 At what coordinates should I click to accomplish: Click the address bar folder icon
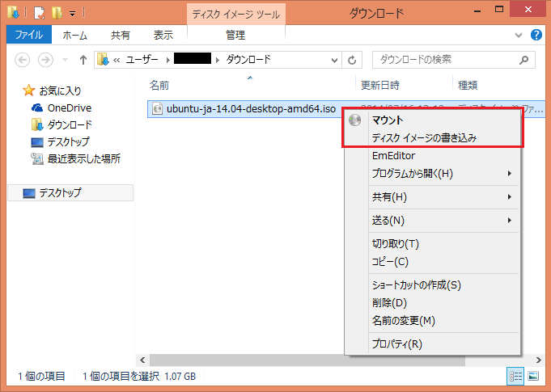point(103,60)
